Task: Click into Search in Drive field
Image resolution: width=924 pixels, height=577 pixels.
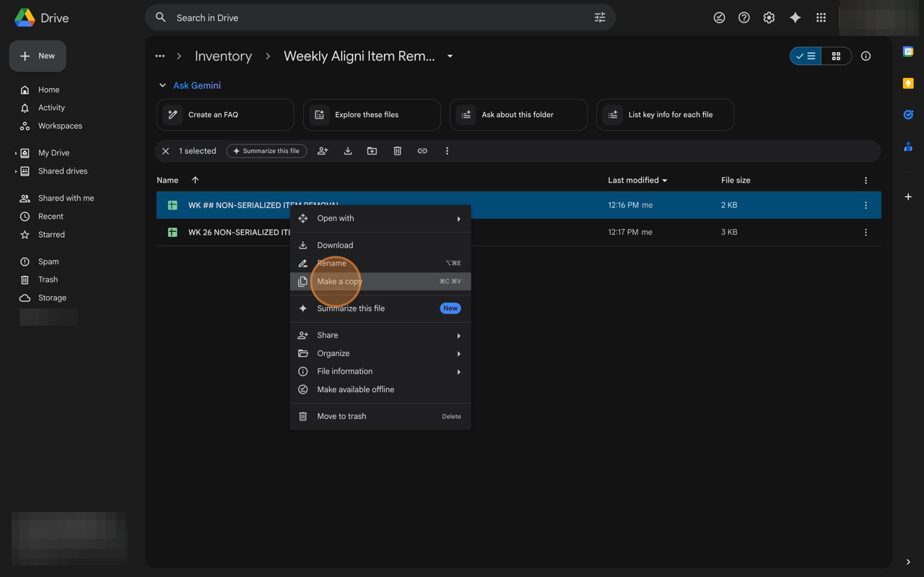Action: [375, 18]
